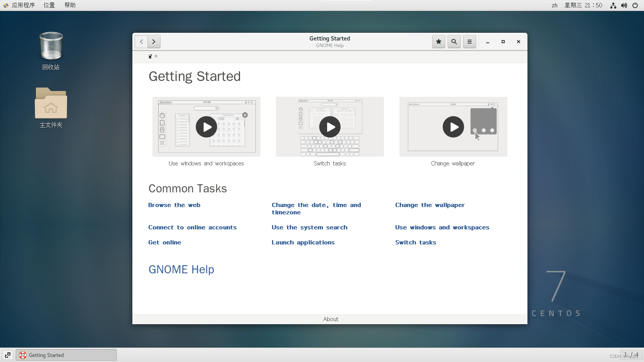The image size is (644, 362).
Task: Open Switch tasks link under Common Tasks
Action: [416, 242]
